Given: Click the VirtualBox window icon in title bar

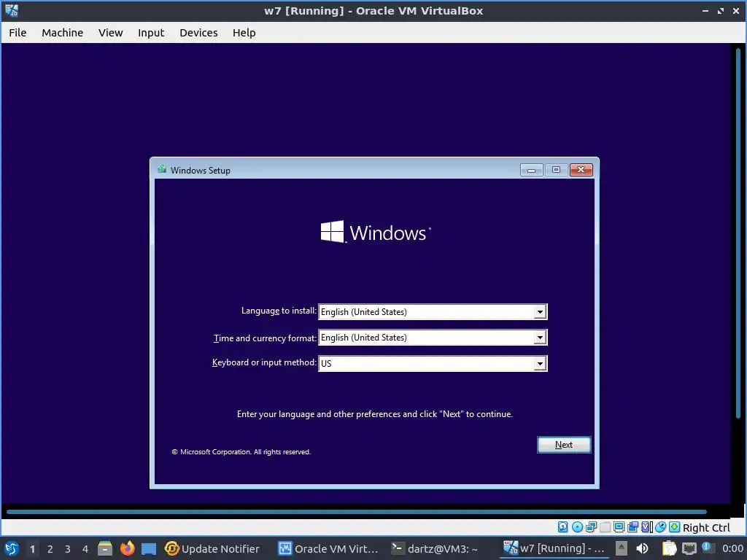Looking at the screenshot, I should coord(12,10).
